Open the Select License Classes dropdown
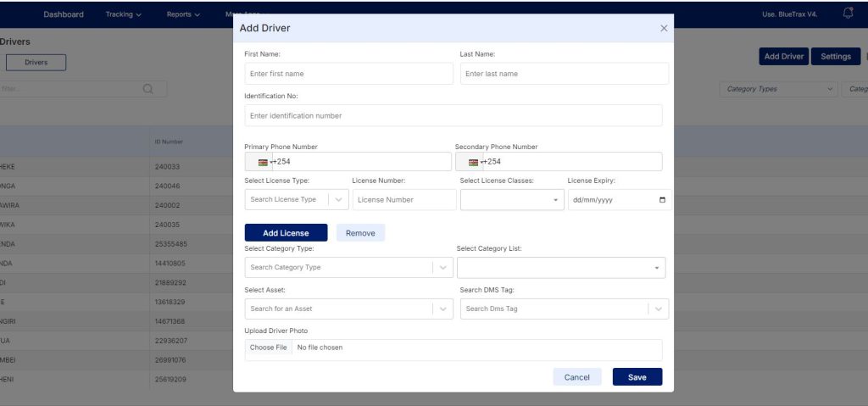Viewport: 868px width, 406px height. click(x=556, y=200)
